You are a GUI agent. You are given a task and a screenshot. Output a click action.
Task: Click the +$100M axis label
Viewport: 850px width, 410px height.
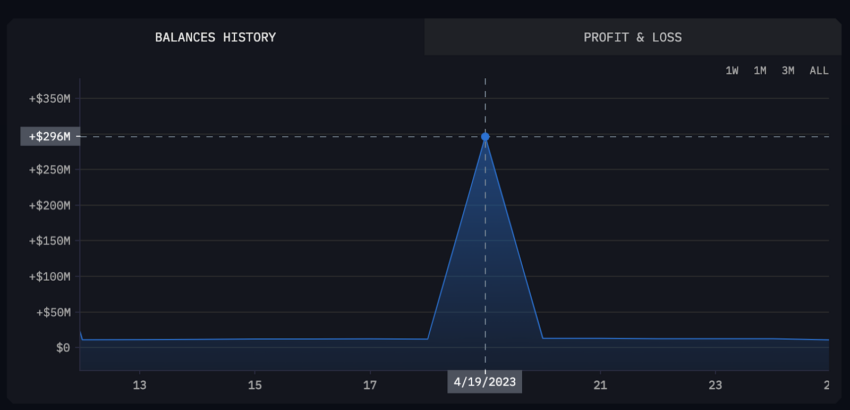pyautogui.click(x=50, y=277)
